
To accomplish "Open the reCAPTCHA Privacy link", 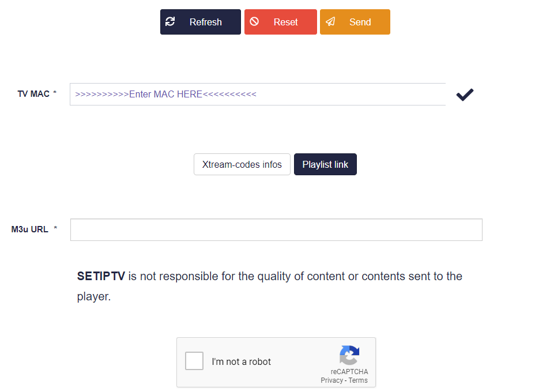I will 331,380.
